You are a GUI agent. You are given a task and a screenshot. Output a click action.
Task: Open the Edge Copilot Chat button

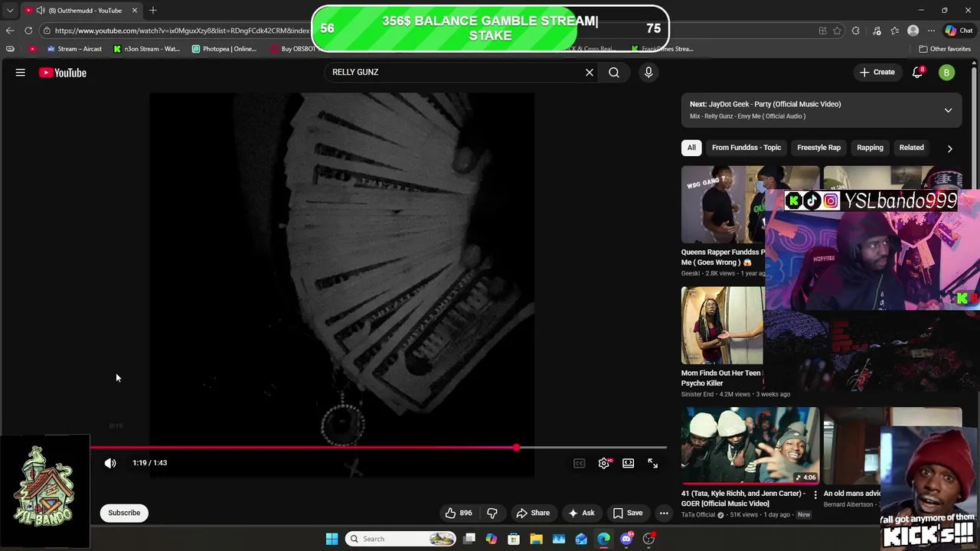[958, 31]
